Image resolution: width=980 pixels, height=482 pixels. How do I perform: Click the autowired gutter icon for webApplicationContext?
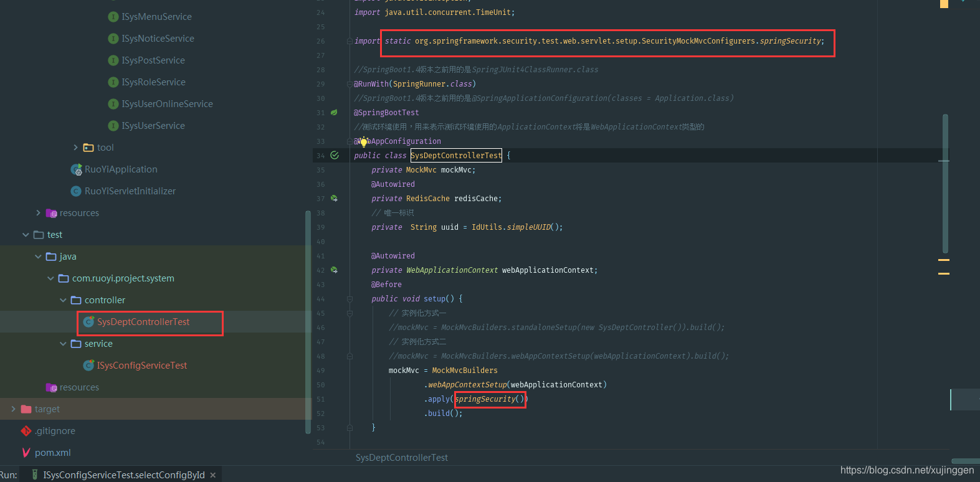coord(334,270)
